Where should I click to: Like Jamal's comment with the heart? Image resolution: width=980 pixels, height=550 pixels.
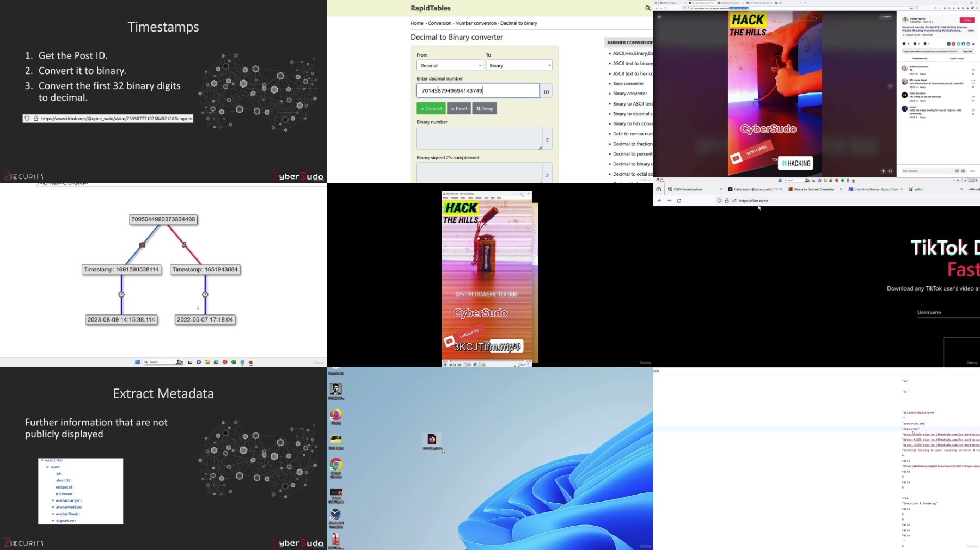point(973,111)
